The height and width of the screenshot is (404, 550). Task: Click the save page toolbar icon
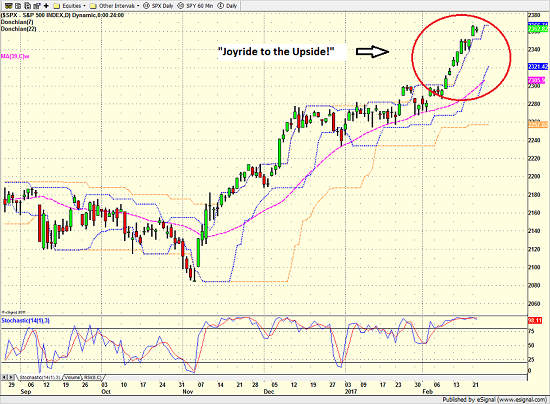pyautogui.click(x=27, y=6)
